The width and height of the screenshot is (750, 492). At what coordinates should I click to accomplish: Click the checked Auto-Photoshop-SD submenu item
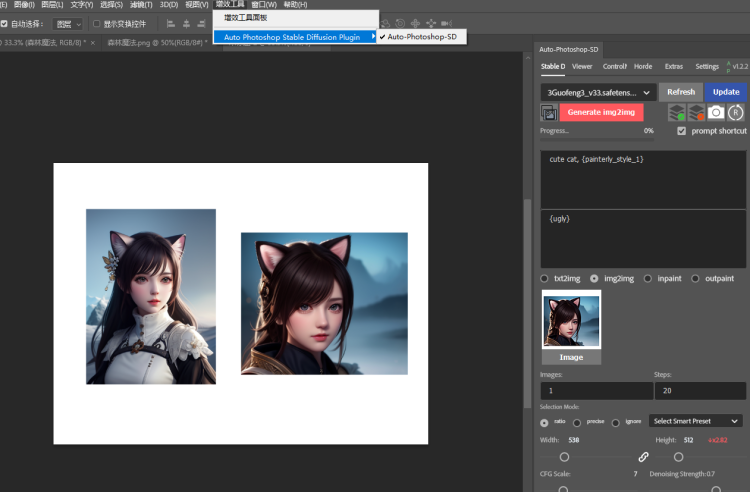coord(422,37)
